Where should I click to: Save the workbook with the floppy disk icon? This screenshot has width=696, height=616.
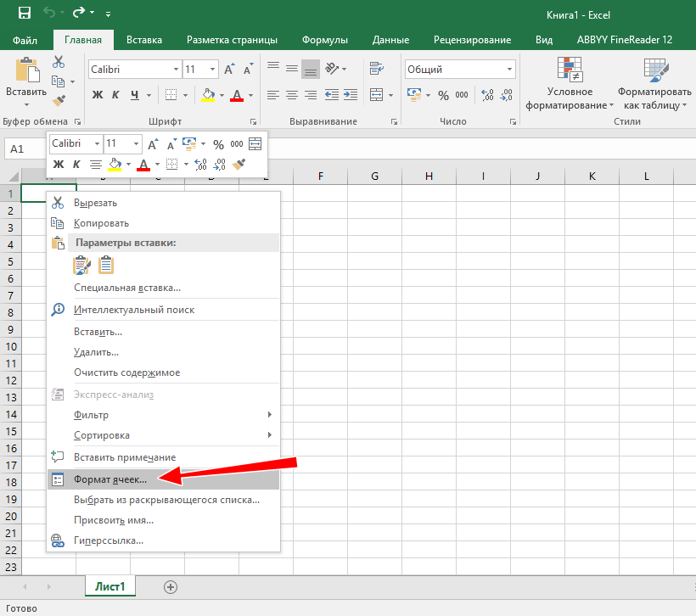point(25,13)
